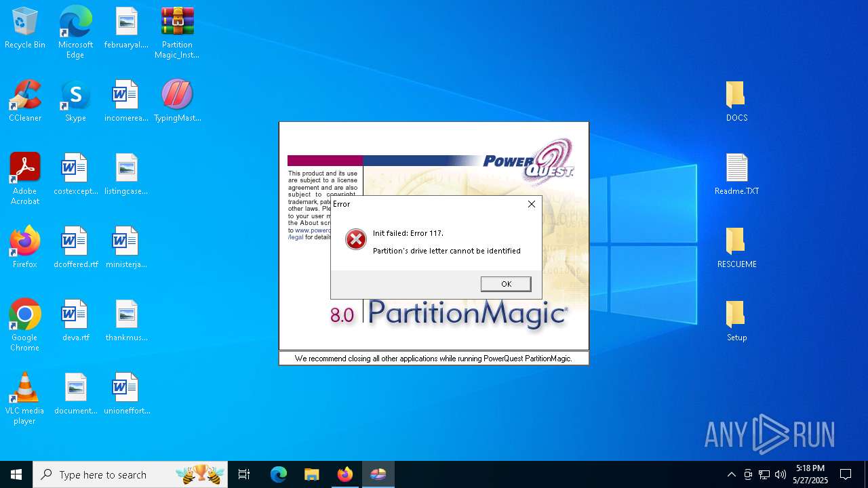Screen dimensions: 868x488
Task: Open Edge from the taskbar
Action: click(279, 474)
